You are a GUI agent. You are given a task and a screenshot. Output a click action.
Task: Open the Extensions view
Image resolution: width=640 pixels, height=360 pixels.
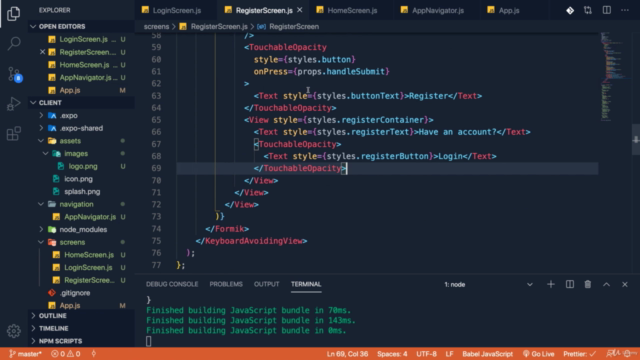[x=13, y=133]
